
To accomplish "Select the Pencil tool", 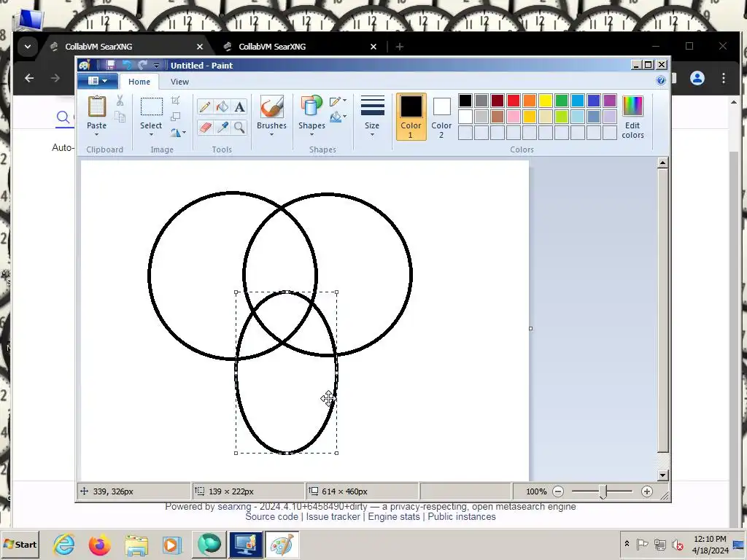I will [x=205, y=106].
